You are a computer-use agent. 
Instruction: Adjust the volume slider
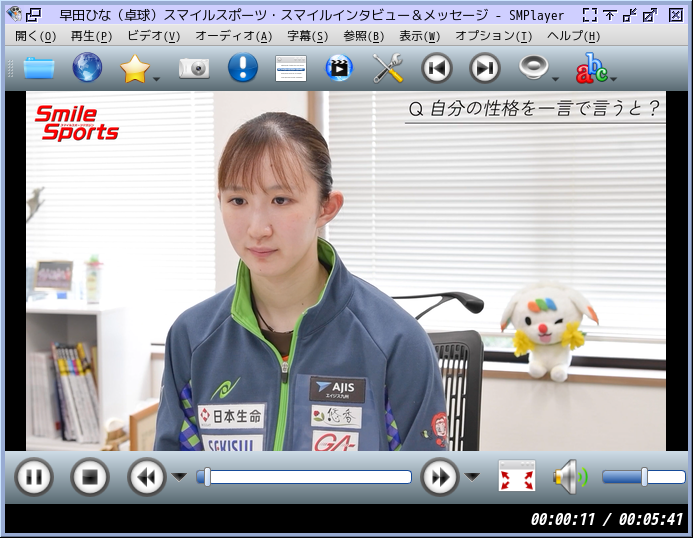[644, 477]
